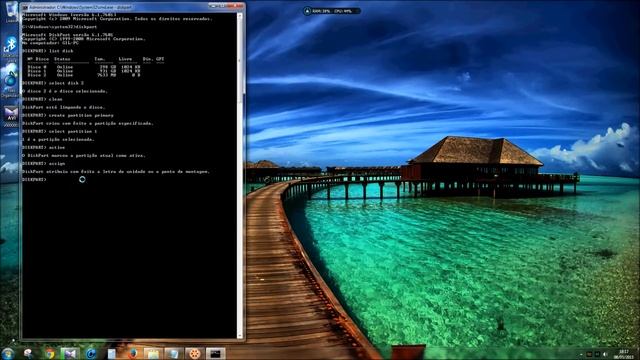Open Visual Studio from the taskbar
Viewport: 640px width, 360px height.
[x=70, y=353]
